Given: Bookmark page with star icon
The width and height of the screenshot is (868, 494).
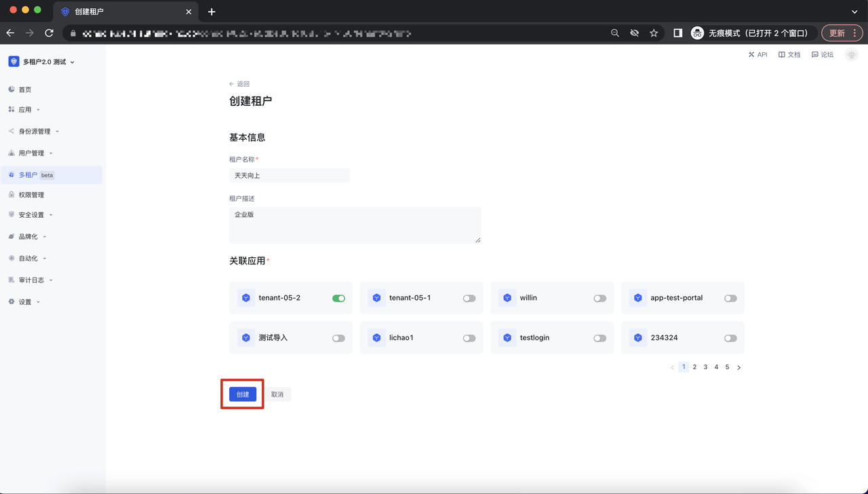Looking at the screenshot, I should pos(654,33).
